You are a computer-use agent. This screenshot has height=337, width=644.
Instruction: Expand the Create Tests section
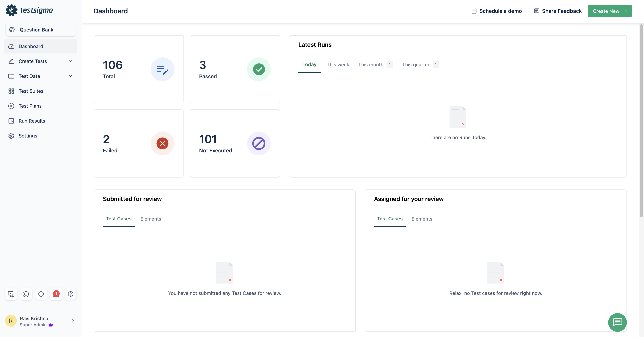click(70, 61)
